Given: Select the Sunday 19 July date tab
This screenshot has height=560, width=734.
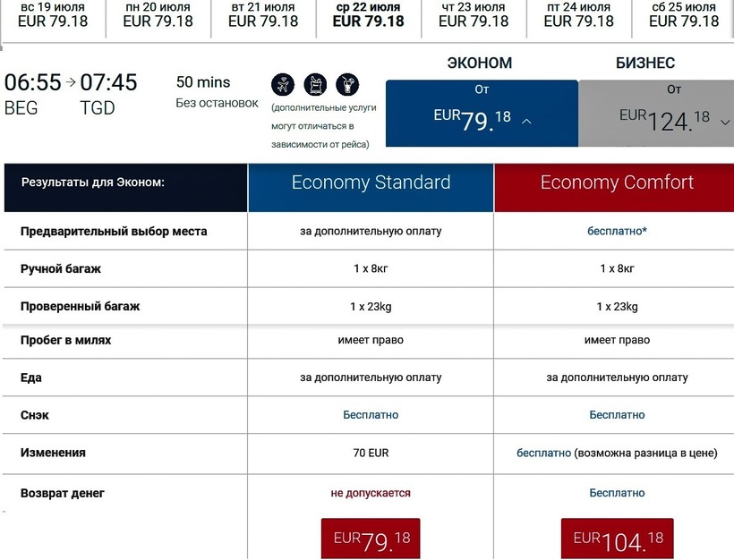Looking at the screenshot, I should [x=53, y=14].
